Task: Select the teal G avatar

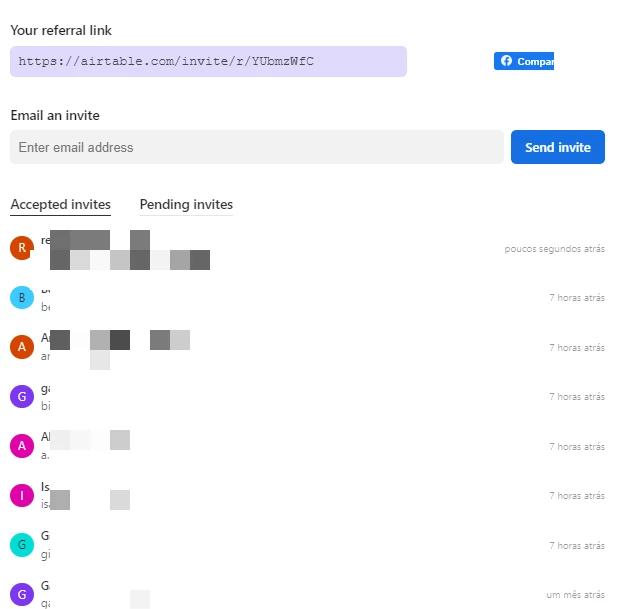Action: coord(22,545)
